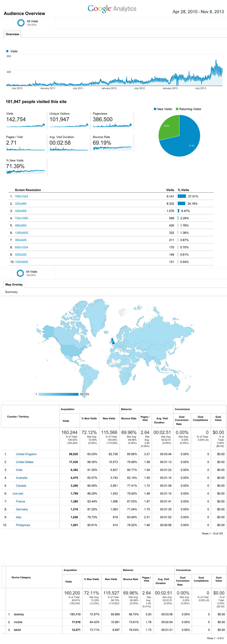Click the % New Visits sparkline card
The image size is (227, 644).
pos(26,167)
